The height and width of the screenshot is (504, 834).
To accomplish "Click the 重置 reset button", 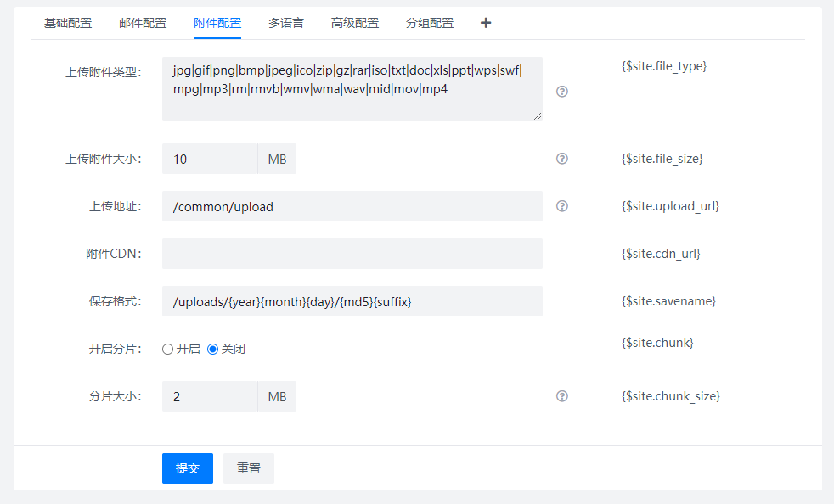I will click(248, 468).
